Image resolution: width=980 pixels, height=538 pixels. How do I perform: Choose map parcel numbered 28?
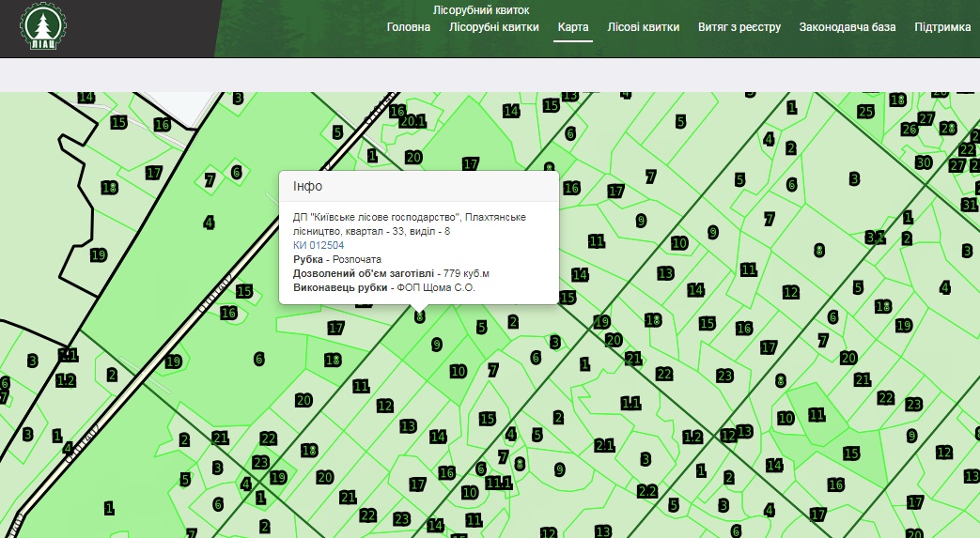pos(947,128)
